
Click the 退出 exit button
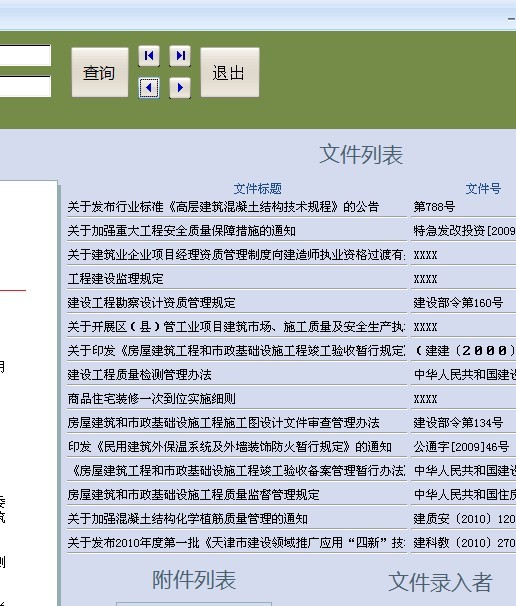click(230, 72)
